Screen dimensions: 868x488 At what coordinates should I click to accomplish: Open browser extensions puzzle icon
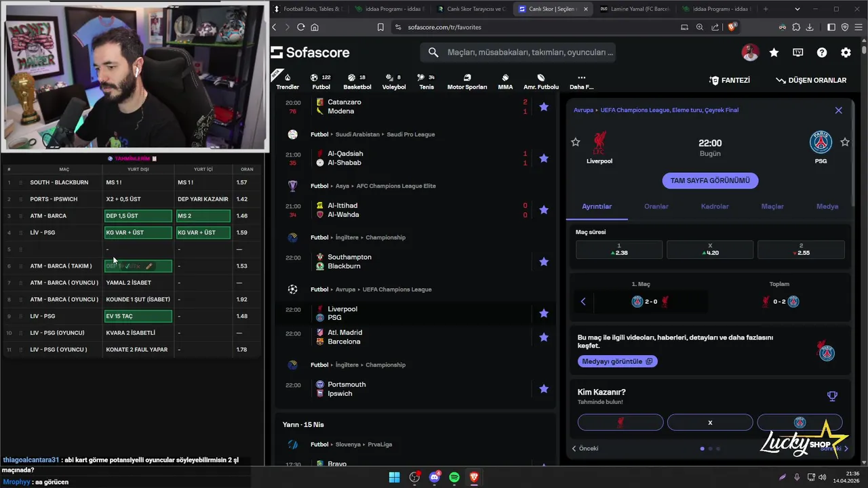[796, 27]
